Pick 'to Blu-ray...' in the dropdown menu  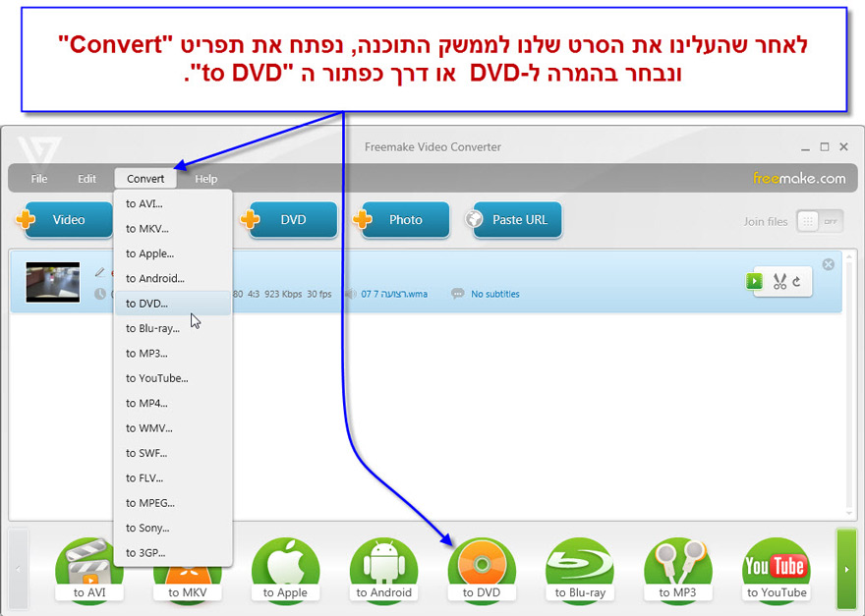tap(173, 328)
